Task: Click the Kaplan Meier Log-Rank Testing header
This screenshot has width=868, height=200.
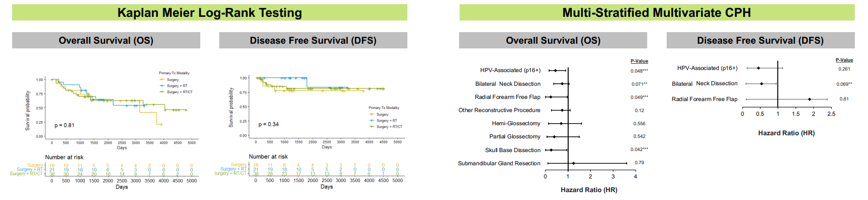Action: [x=209, y=13]
